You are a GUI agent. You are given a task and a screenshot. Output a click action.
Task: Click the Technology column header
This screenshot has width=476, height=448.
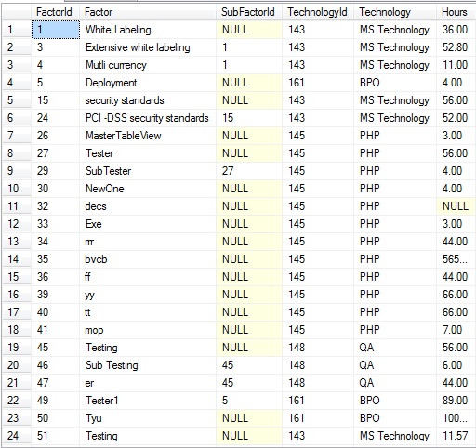pos(395,12)
